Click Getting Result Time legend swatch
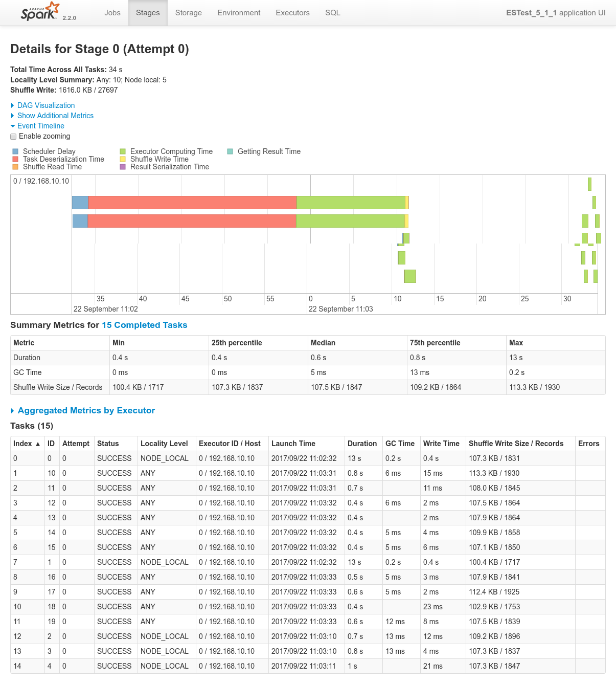 230,151
